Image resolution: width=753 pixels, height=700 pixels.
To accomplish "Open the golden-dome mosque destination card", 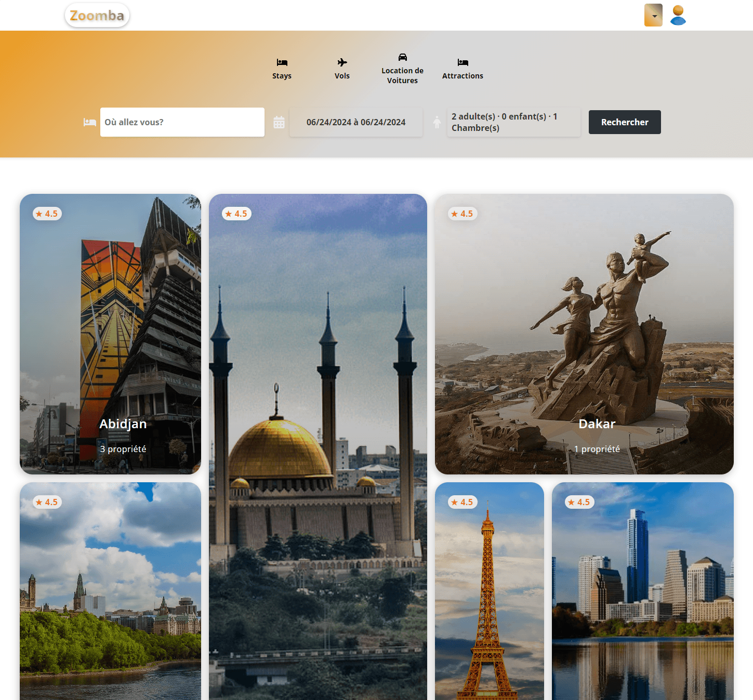I will (318, 447).
